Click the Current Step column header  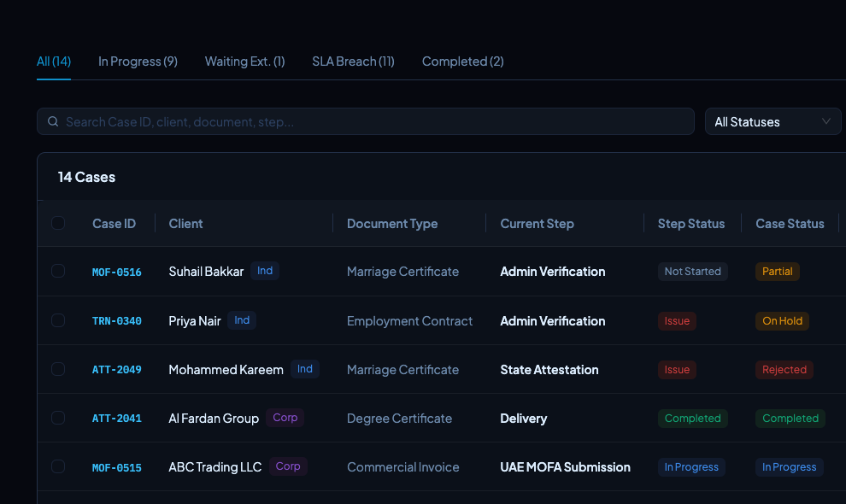click(x=537, y=224)
